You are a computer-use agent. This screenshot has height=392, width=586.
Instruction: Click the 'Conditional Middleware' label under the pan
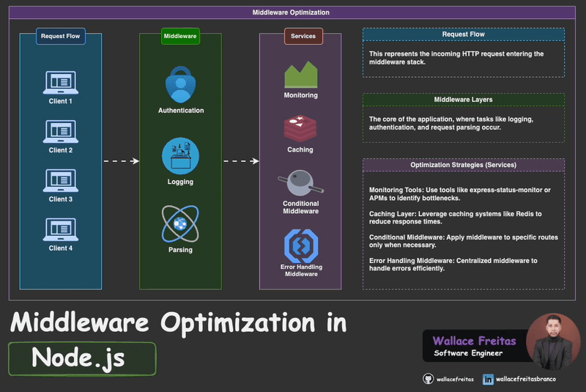(301, 207)
